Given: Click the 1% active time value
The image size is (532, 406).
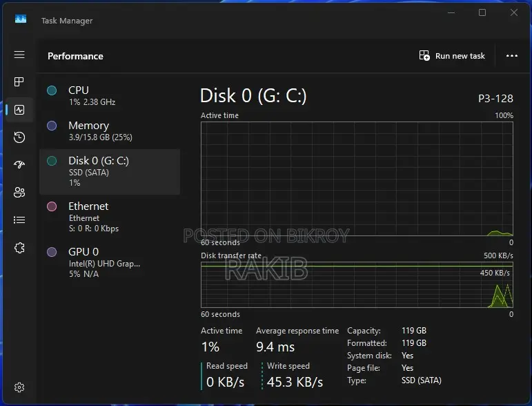Looking at the screenshot, I should [x=210, y=347].
